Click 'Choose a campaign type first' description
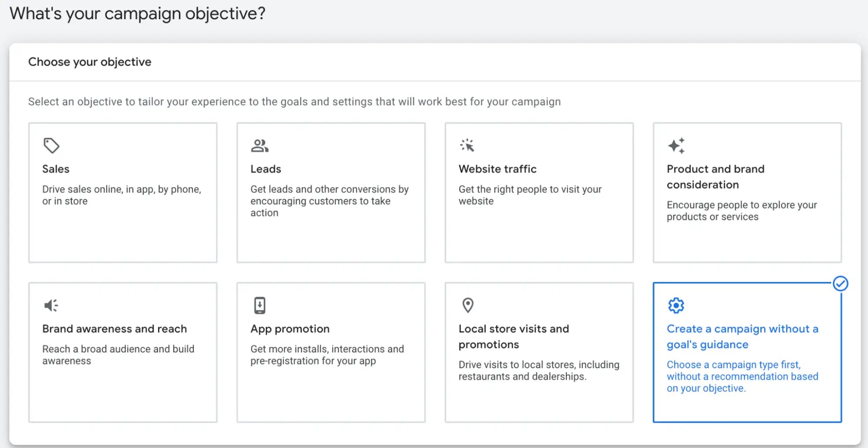This screenshot has width=868, height=448. tap(743, 377)
